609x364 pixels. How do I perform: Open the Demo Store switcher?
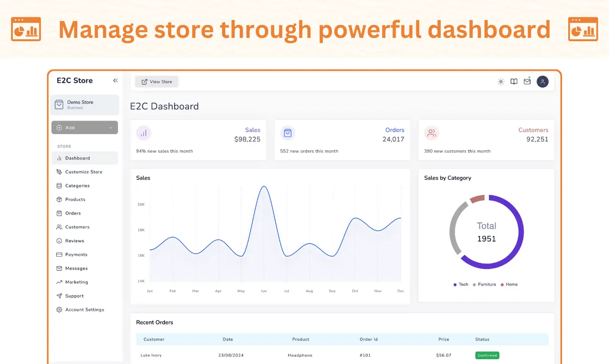[85, 104]
